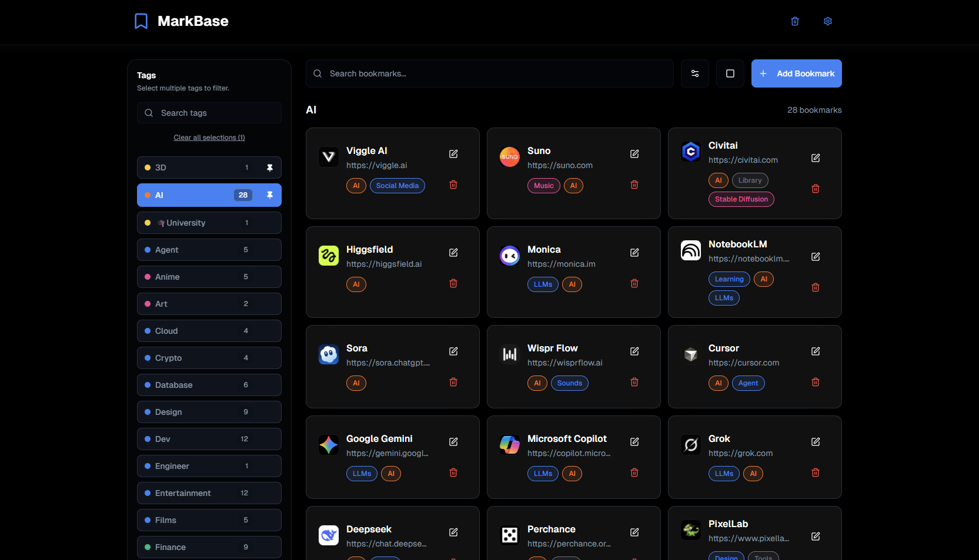
Task: Unpin the 3D tag
Action: pyautogui.click(x=270, y=167)
